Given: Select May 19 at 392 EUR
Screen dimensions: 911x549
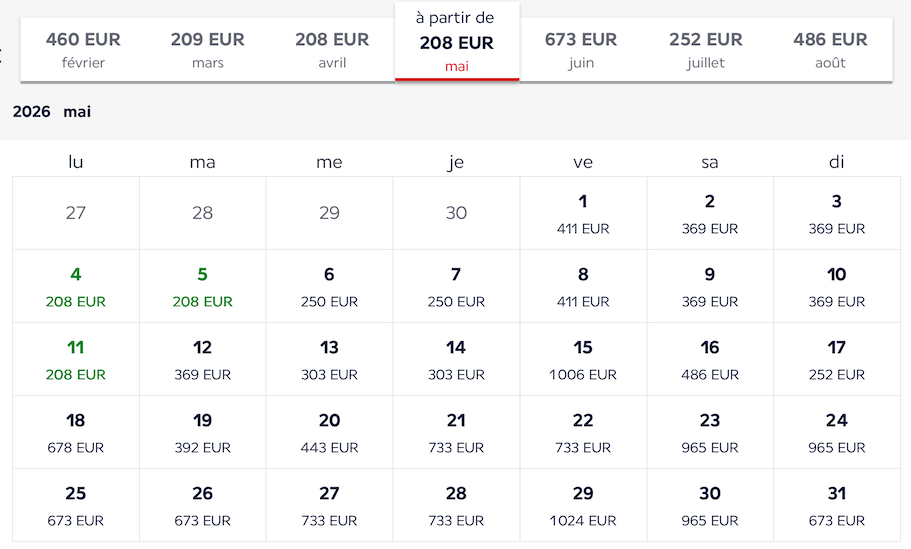Looking at the screenshot, I should [x=203, y=432].
